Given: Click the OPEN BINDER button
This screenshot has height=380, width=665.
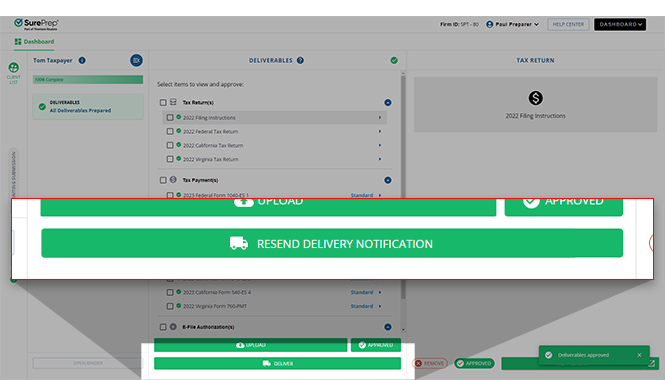Looking at the screenshot, I should pos(88,363).
